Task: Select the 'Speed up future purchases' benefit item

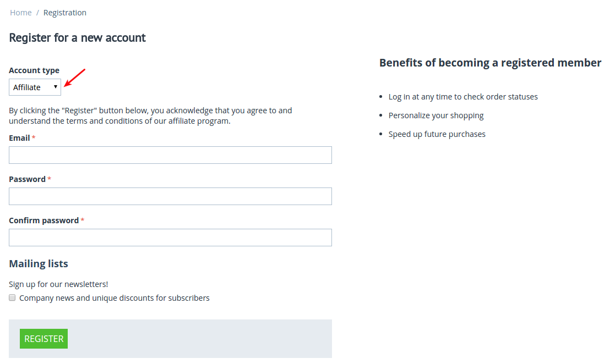Action: pos(437,134)
